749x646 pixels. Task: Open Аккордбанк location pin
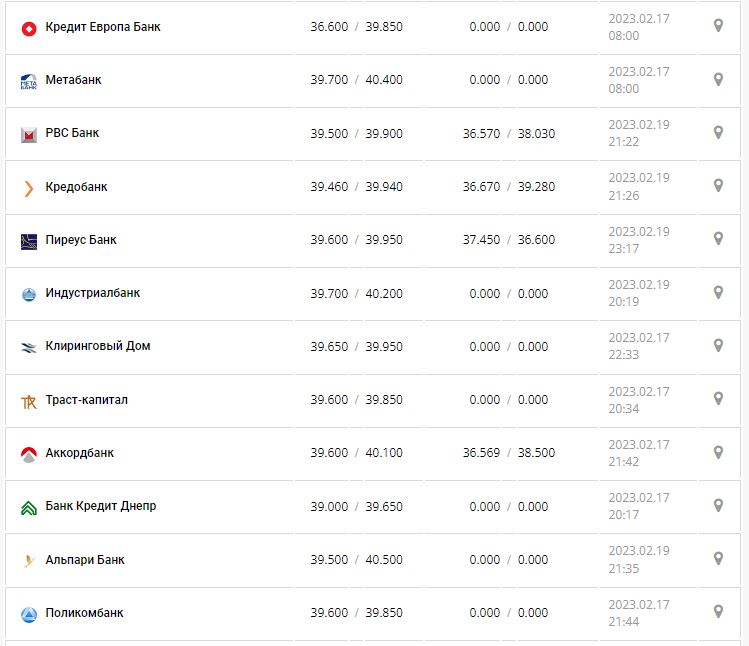(x=717, y=452)
